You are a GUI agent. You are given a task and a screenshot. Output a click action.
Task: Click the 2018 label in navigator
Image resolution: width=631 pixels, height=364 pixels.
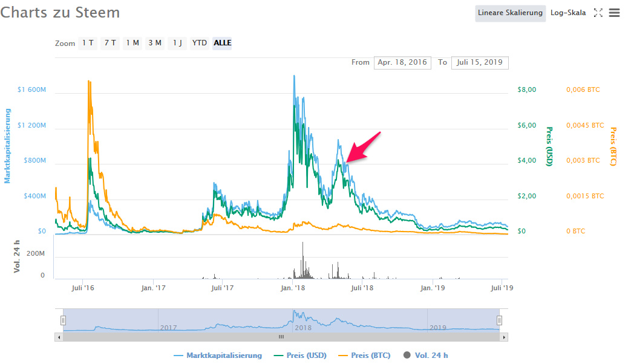coord(303,327)
